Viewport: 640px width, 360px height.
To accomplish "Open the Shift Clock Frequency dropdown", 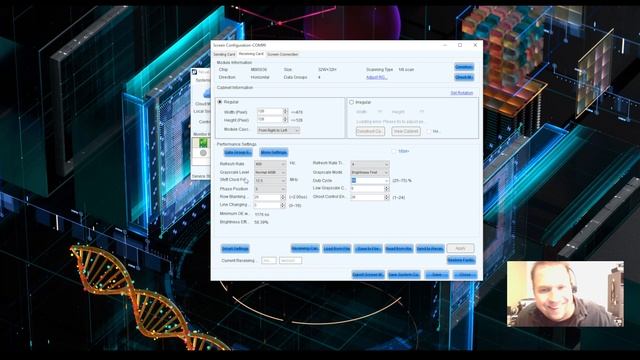I will pos(270,180).
